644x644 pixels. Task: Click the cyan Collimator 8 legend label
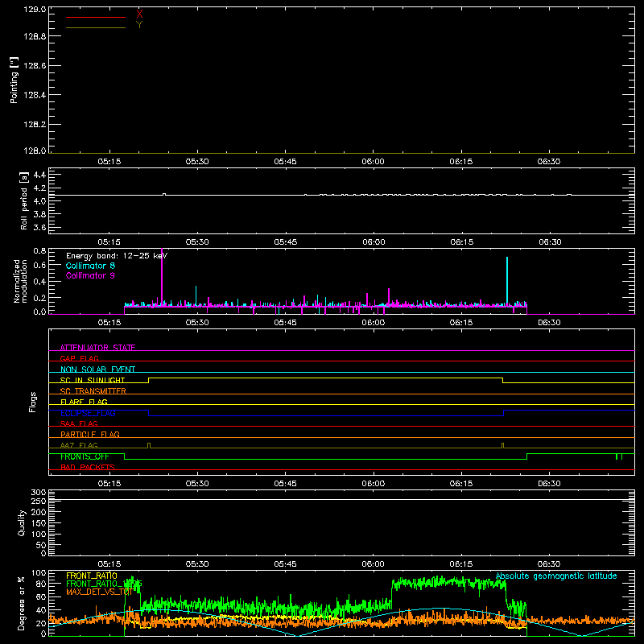pos(90,266)
